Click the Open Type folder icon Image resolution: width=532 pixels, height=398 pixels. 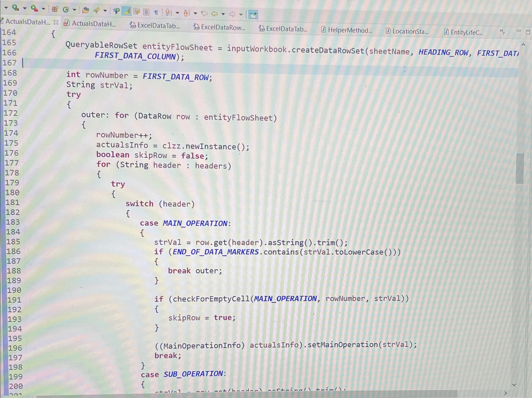tap(85, 10)
